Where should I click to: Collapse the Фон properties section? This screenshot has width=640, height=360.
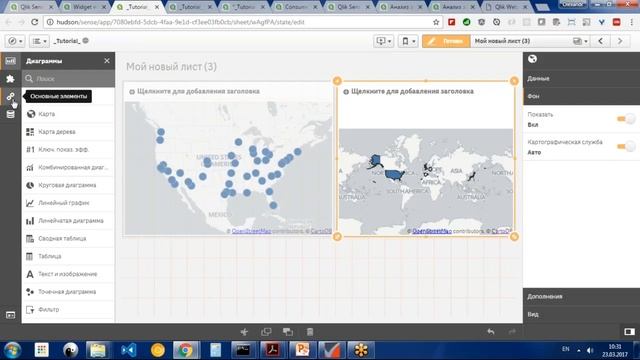pos(581,96)
